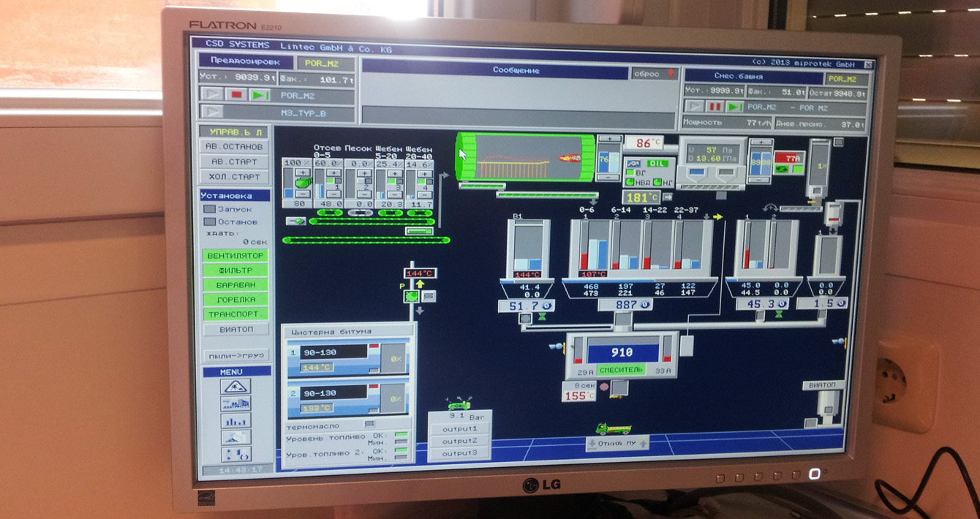Select ГОРЕЛКА in the equipment list

pyautogui.click(x=235, y=300)
